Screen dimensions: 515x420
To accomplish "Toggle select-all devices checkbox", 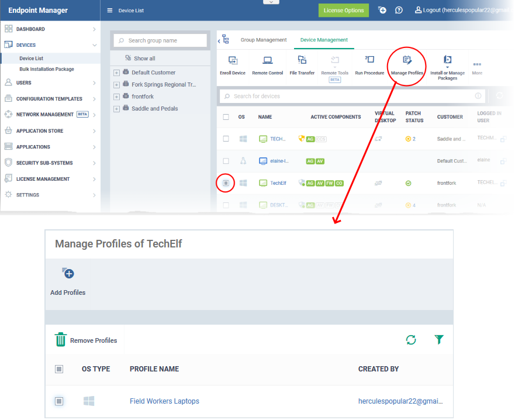I will [x=226, y=117].
